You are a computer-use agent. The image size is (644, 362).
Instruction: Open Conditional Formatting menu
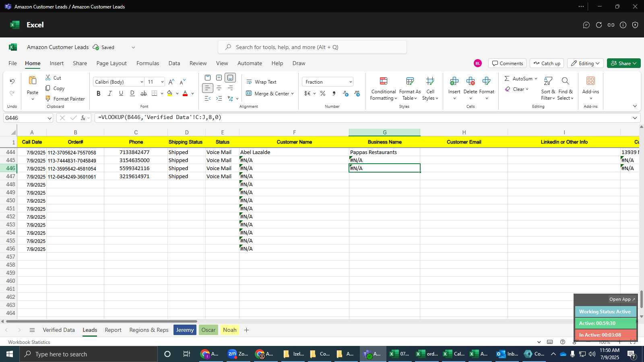(384, 89)
